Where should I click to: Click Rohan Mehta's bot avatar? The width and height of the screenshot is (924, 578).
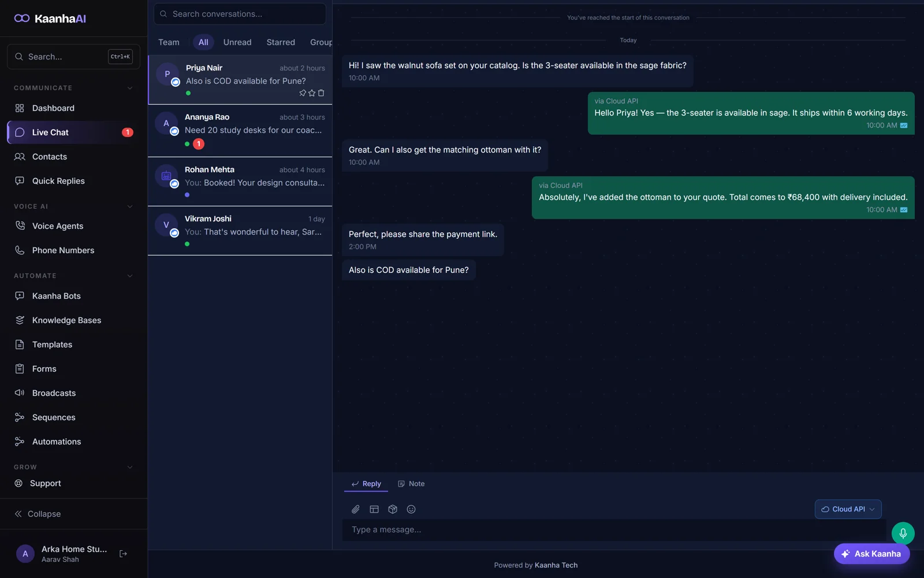pos(166,176)
